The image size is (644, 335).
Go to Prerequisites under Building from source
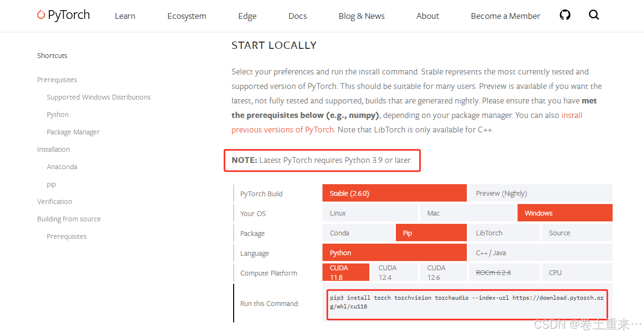click(67, 236)
